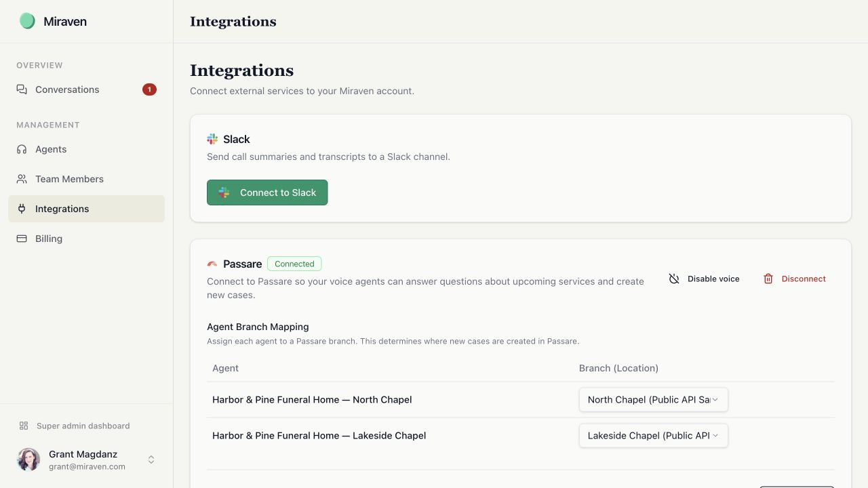
Task: Click the Agents headset icon
Action: coord(22,149)
